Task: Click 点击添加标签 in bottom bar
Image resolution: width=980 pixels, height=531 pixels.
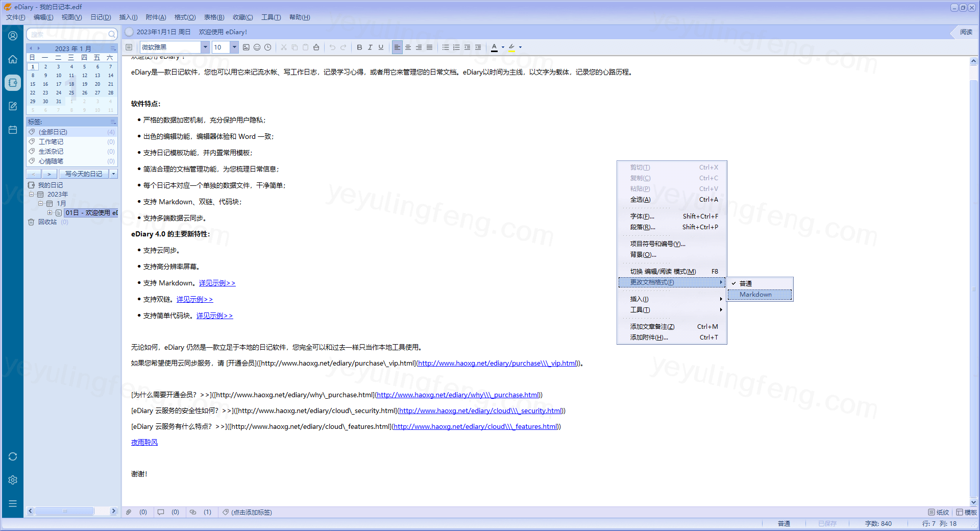Action: [251, 512]
